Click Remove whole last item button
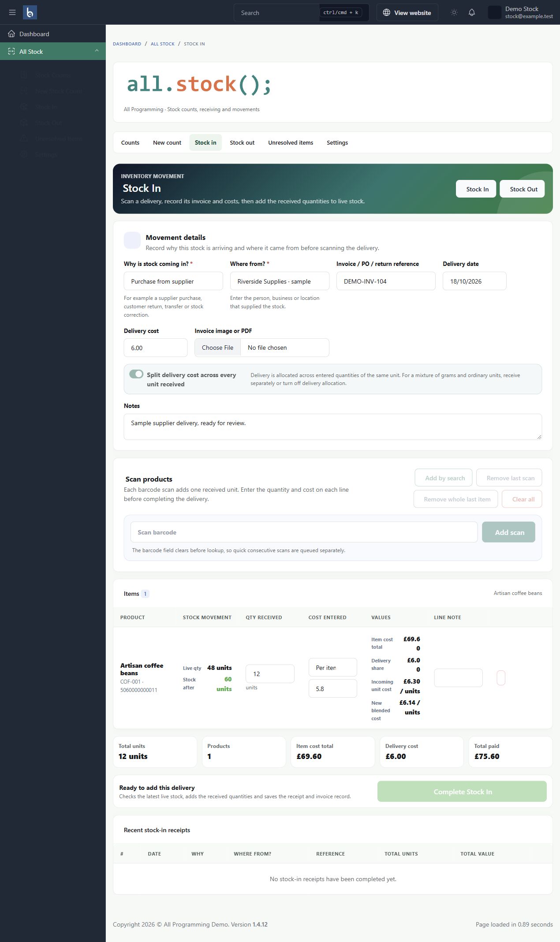This screenshot has height=942, width=560. coord(457,499)
